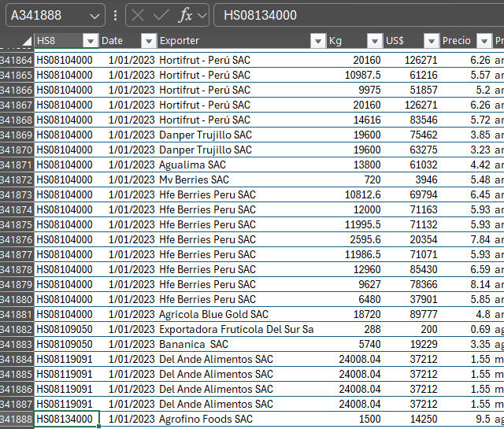Open the Exporter column filter dropdown
Screen dimensions: 504x429
pyautogui.click(x=318, y=41)
